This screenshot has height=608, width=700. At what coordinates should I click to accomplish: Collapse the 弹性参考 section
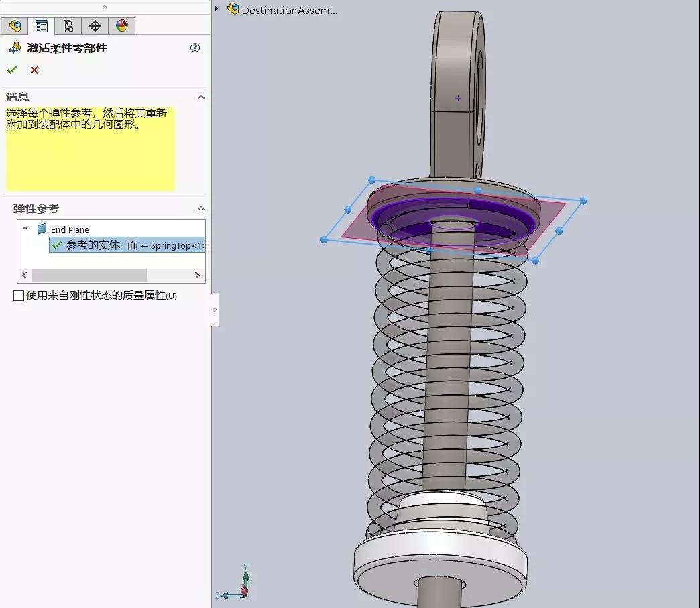(200, 209)
